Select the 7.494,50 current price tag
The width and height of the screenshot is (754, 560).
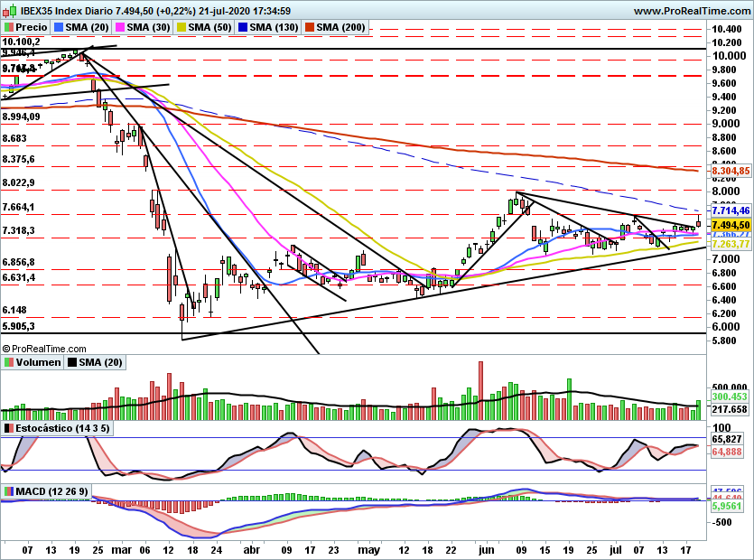click(x=731, y=225)
